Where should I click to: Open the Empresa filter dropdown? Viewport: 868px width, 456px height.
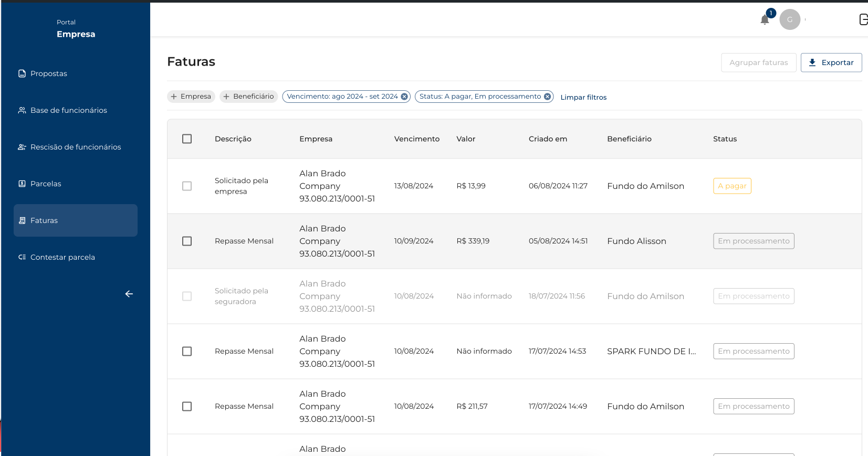pos(191,97)
